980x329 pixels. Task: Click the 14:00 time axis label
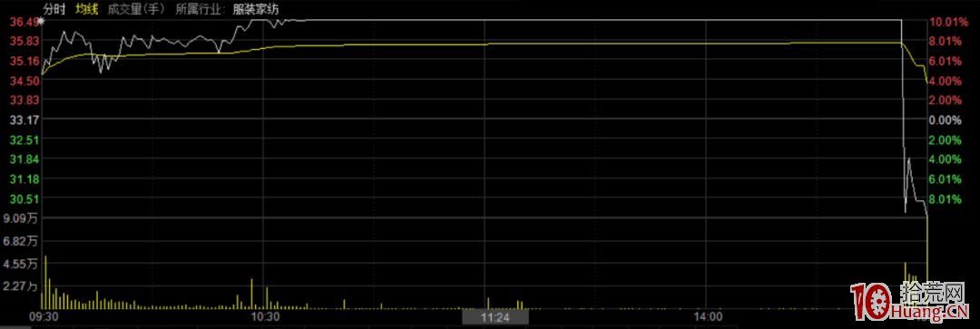(709, 317)
